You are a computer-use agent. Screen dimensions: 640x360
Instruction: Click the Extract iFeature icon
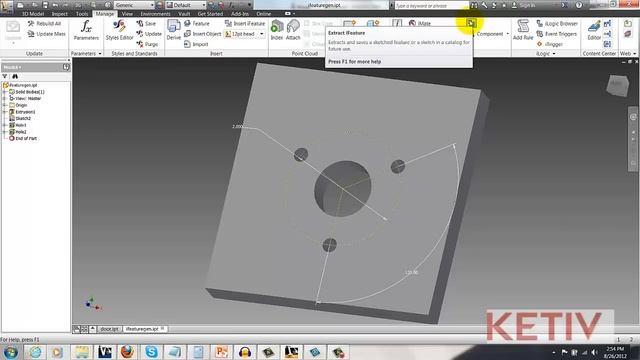pos(471,23)
